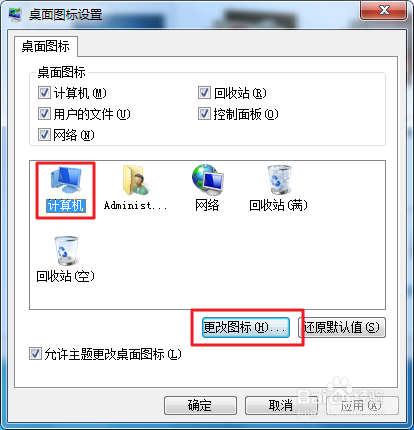Click the 应用(A) apply button

[362, 405]
